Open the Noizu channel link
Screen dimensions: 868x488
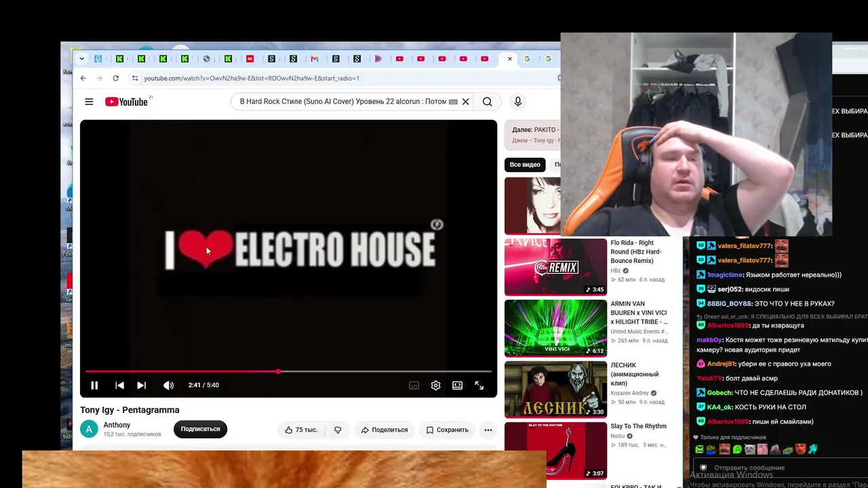[x=618, y=436]
